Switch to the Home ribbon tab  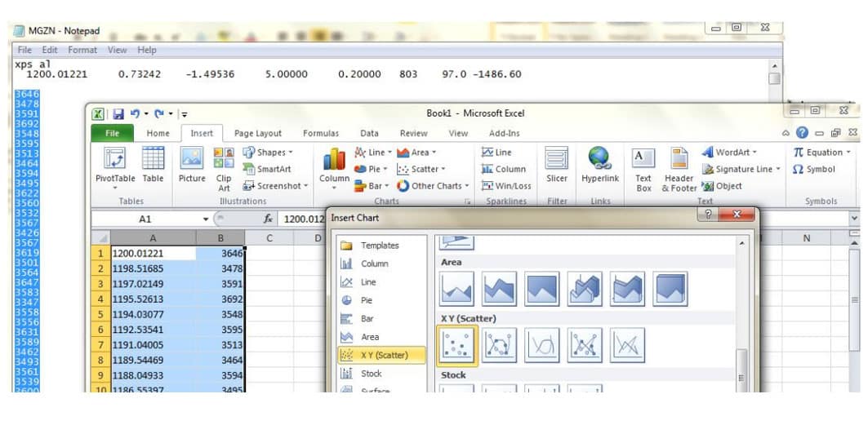(x=158, y=133)
